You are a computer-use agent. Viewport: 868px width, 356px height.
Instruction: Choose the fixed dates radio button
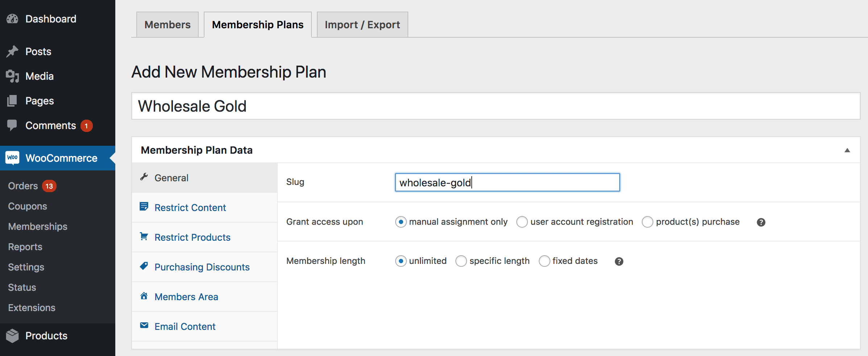[x=544, y=261]
